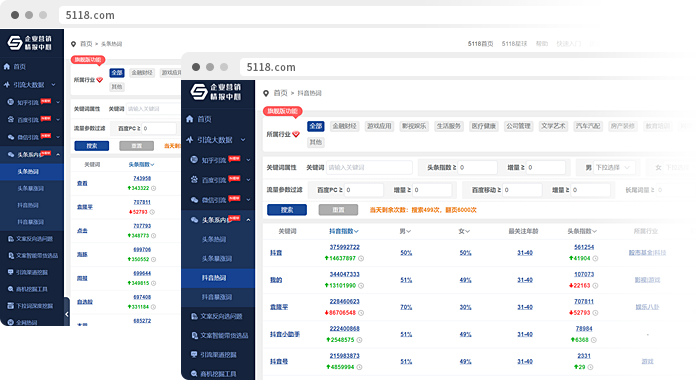Viewport: 696px width, 380px height.
Task: Open 抖音热词 menu item in front window
Action: click(x=218, y=278)
